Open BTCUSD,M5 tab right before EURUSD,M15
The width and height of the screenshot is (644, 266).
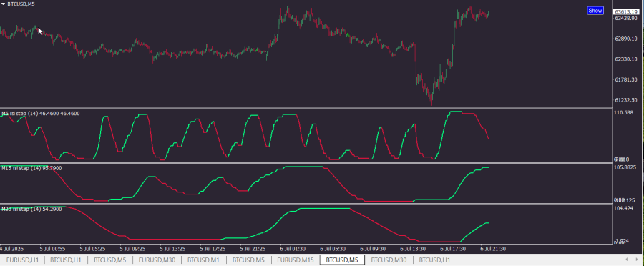click(x=248, y=260)
